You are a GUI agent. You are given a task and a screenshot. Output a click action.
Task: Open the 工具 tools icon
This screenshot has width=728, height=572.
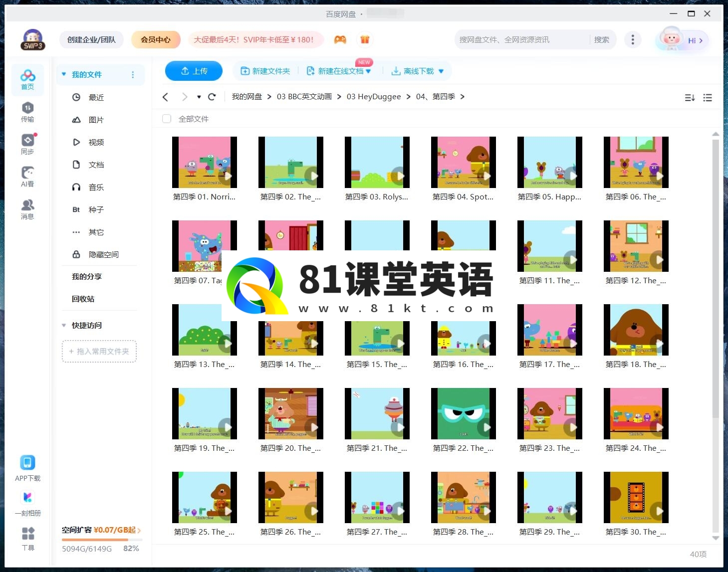click(28, 539)
